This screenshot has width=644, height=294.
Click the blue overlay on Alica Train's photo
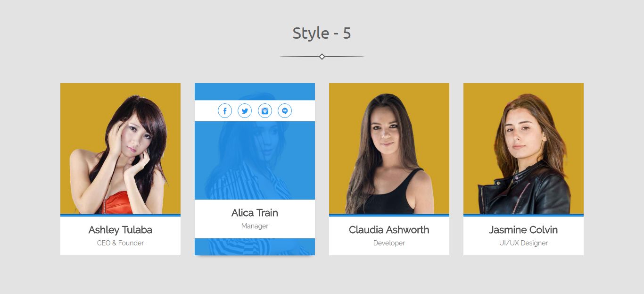click(255, 160)
